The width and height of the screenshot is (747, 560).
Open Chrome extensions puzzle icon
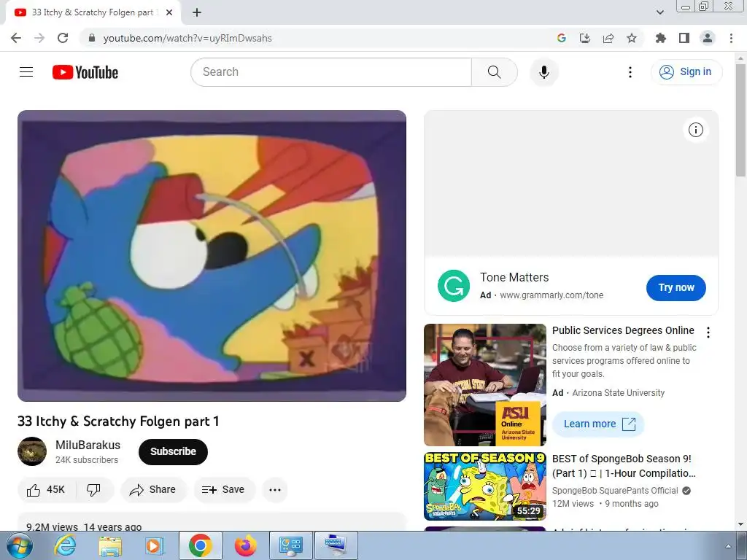661,38
